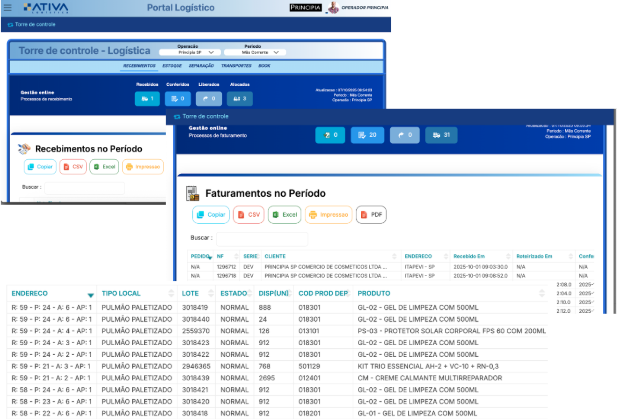Viewport: 617px width, 419px height.
Task: Click address R: 59 - P: 21 - A: 3
Action: pos(52,366)
